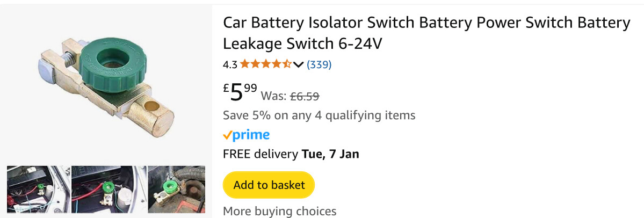The width and height of the screenshot is (644, 218).
Task: Open the 339 customer reviews link
Action: [319, 64]
